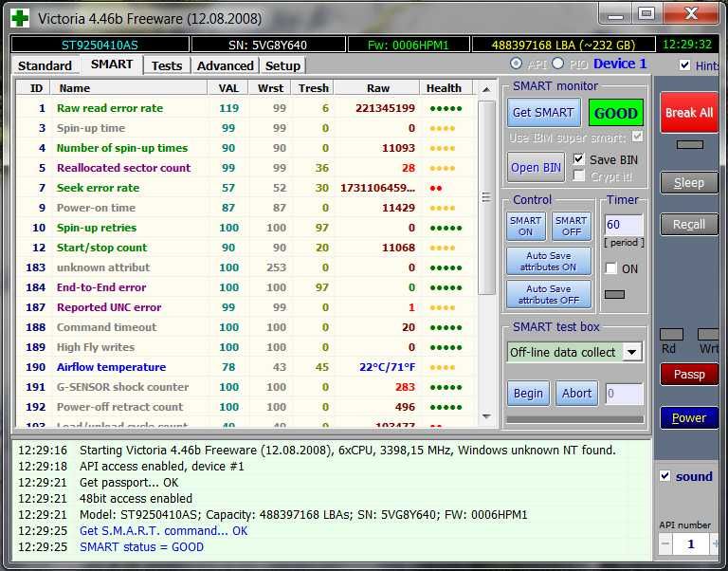Click the red Break All button
The height and width of the screenshot is (571, 728).
click(689, 113)
